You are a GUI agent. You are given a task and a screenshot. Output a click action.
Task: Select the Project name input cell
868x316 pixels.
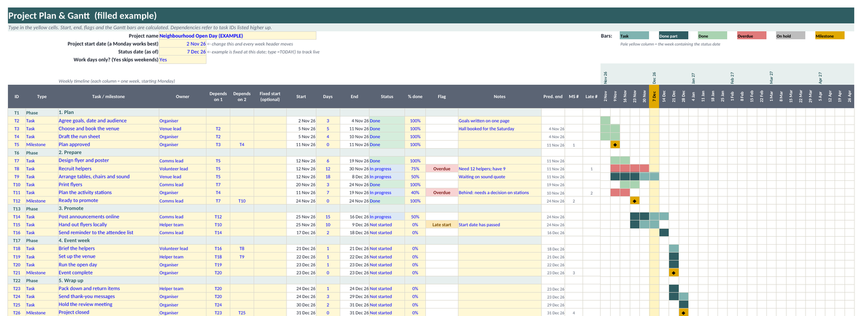point(237,36)
